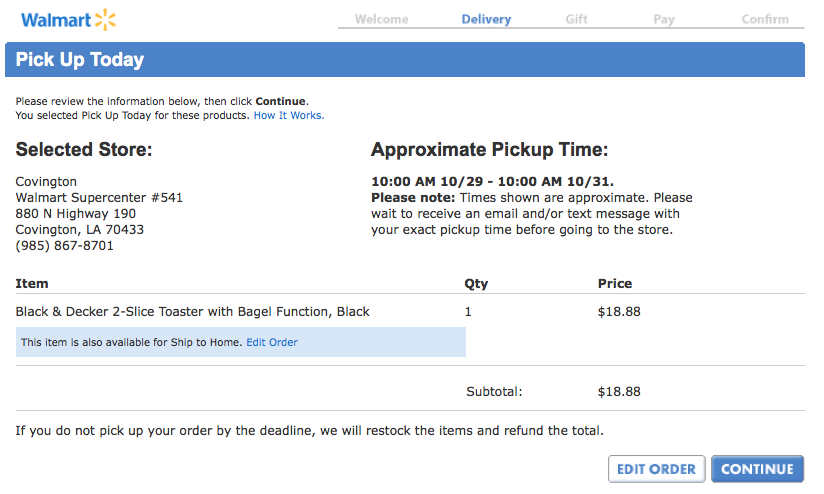Switch to the Pay step tab
The image size is (824, 494).
(x=664, y=19)
